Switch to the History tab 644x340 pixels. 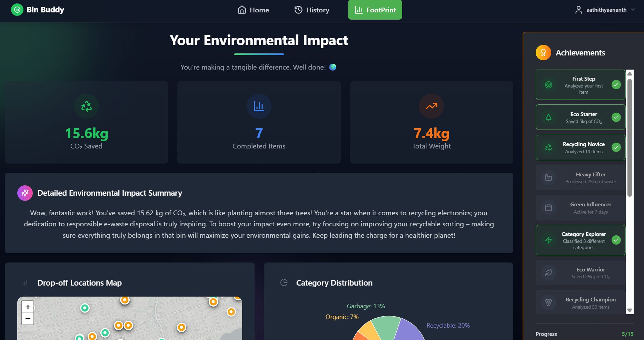pyautogui.click(x=311, y=10)
